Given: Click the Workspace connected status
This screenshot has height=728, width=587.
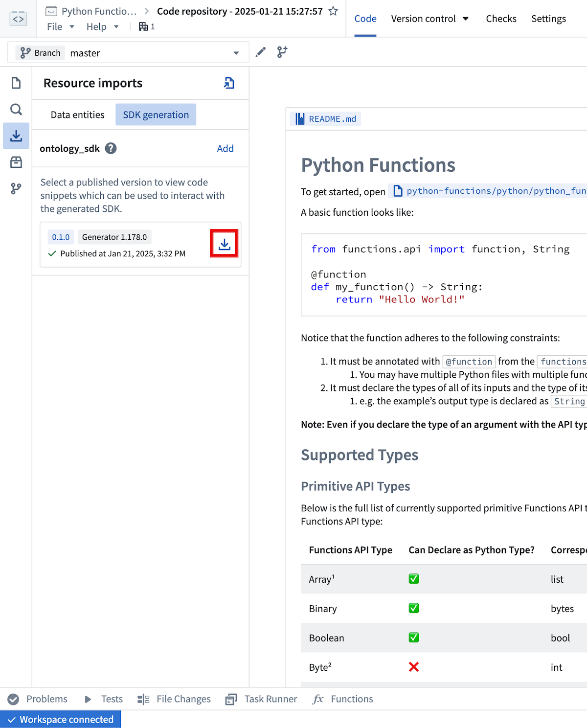Looking at the screenshot, I should tap(61, 719).
